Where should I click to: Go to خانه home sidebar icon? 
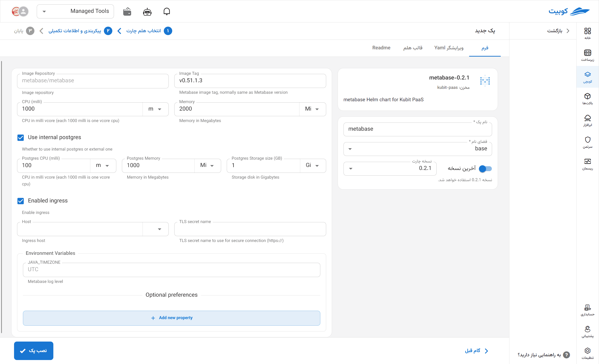[587, 33]
